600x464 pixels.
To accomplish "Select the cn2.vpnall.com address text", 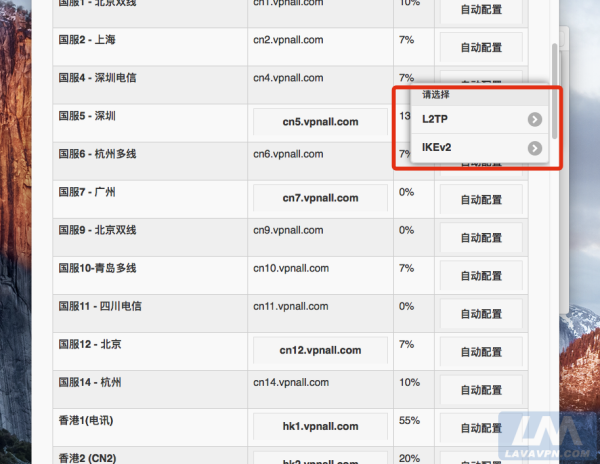I will 288,40.
